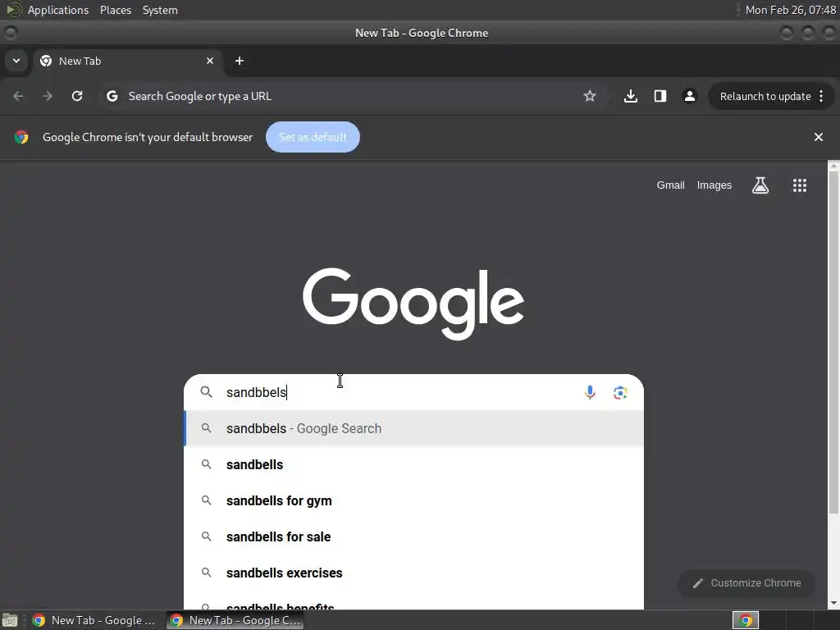
Task: Open Google Lens image search icon
Action: point(620,393)
